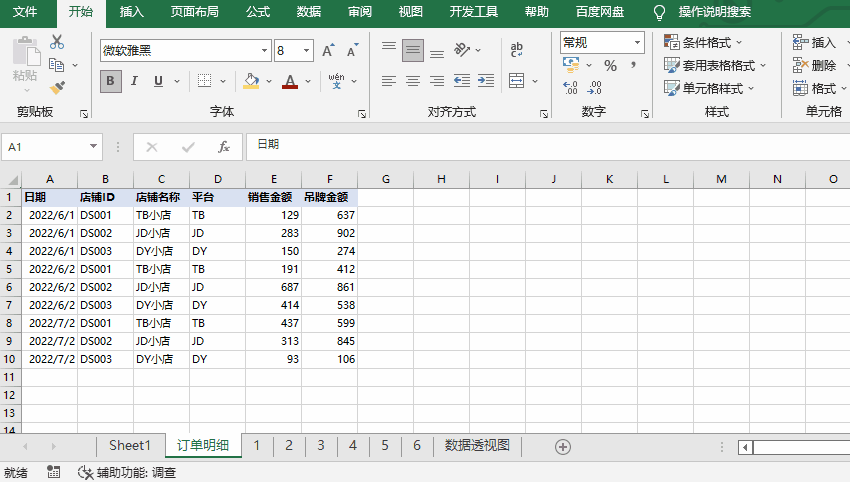The image size is (850, 482).
Task: Center text horizontally
Action: point(413,81)
